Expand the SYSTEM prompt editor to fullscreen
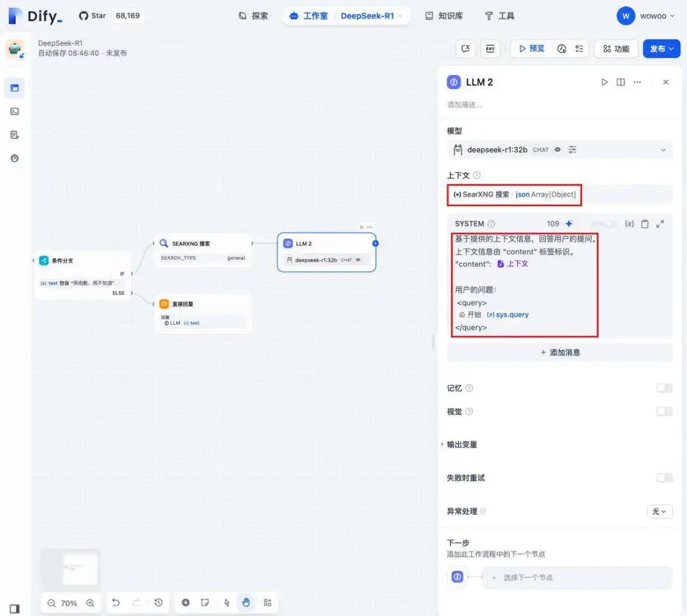The image size is (687, 616). tap(660, 223)
